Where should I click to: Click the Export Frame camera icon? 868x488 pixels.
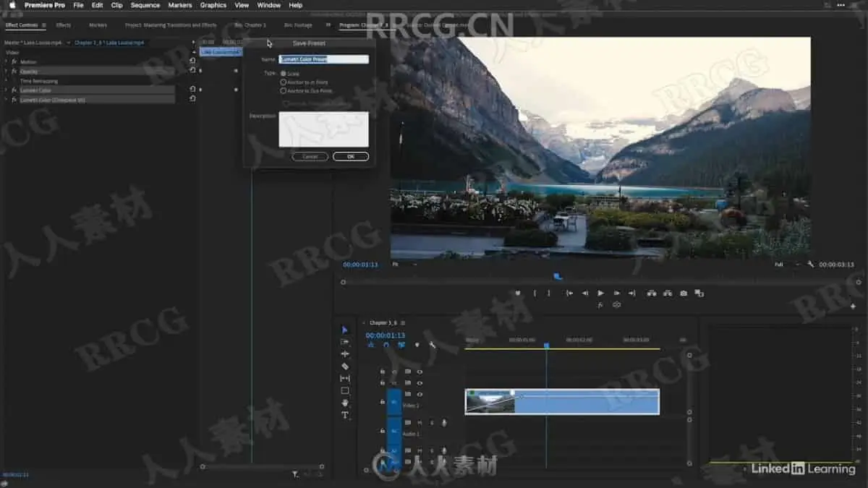(683, 294)
